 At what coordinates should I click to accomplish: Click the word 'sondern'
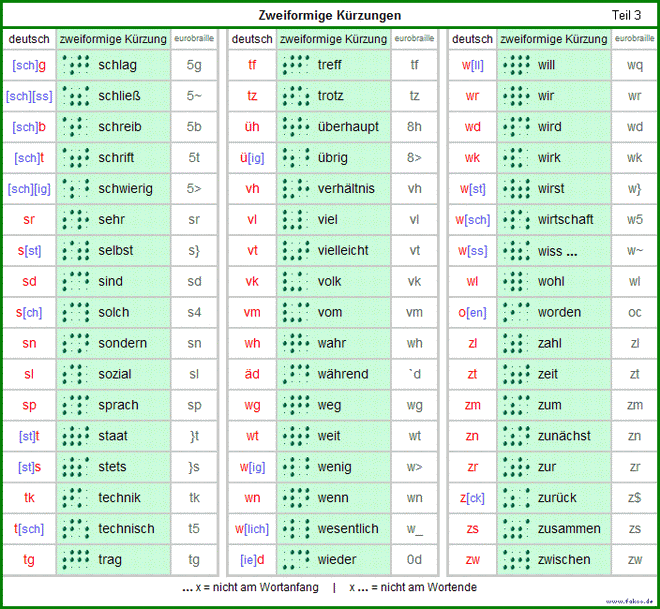tap(122, 343)
